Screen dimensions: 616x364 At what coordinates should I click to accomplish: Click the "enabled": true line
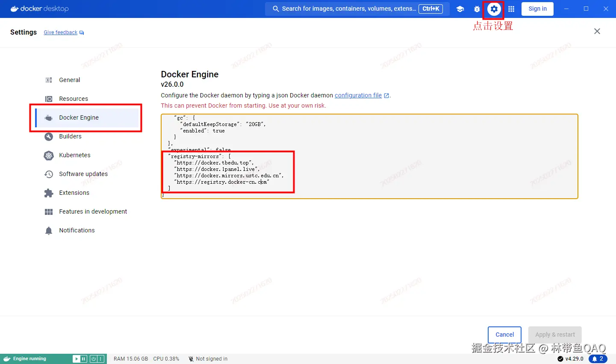202,131
